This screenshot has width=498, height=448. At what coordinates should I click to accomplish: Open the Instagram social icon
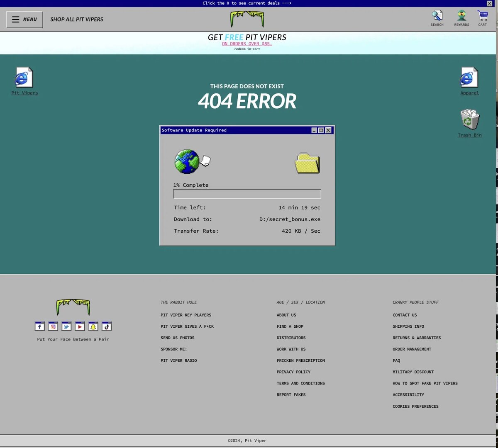click(53, 326)
